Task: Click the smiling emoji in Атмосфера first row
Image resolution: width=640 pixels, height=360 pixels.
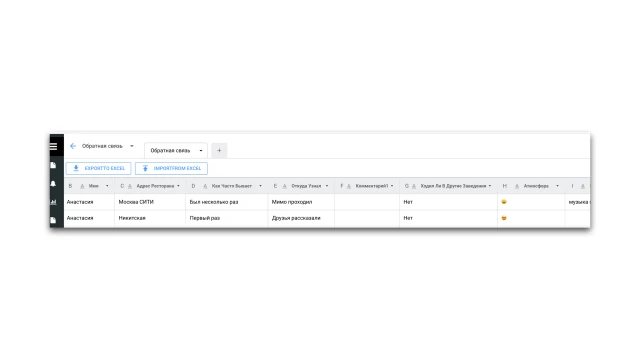Action: click(504, 202)
